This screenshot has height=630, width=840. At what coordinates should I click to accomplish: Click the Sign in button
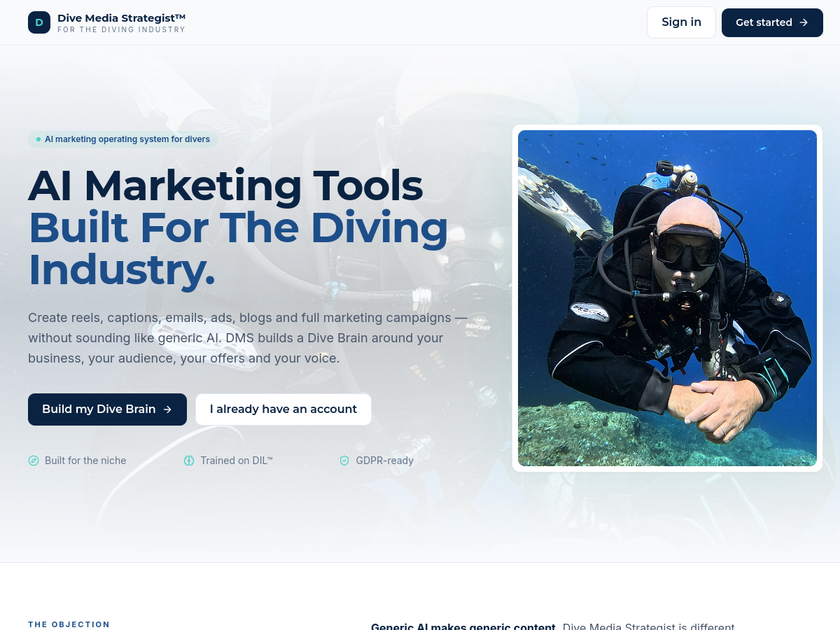681,22
